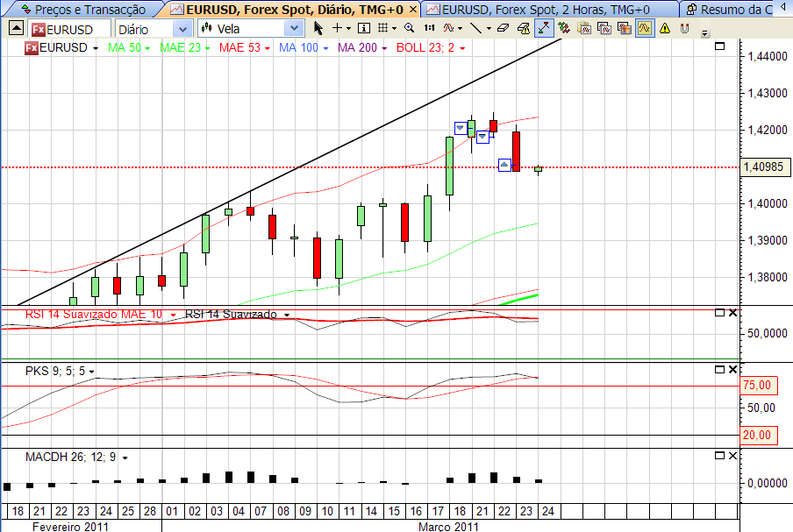Click the Marco 2011 month label
This screenshot has width=793, height=532.
click(x=448, y=527)
